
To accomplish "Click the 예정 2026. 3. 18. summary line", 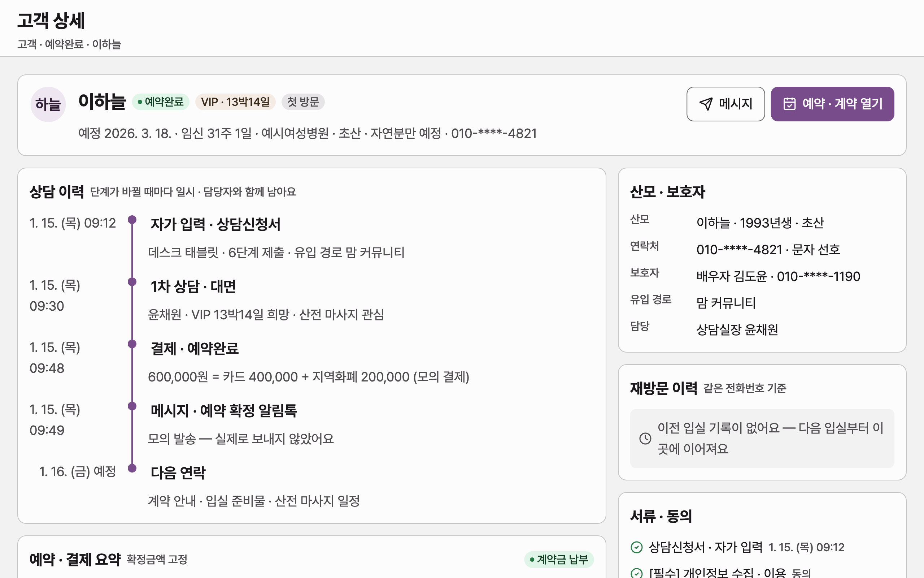I will [x=308, y=133].
